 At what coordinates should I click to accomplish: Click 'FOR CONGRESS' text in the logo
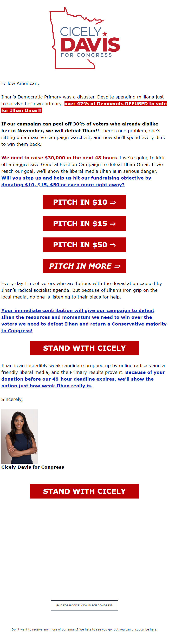(x=86, y=55)
